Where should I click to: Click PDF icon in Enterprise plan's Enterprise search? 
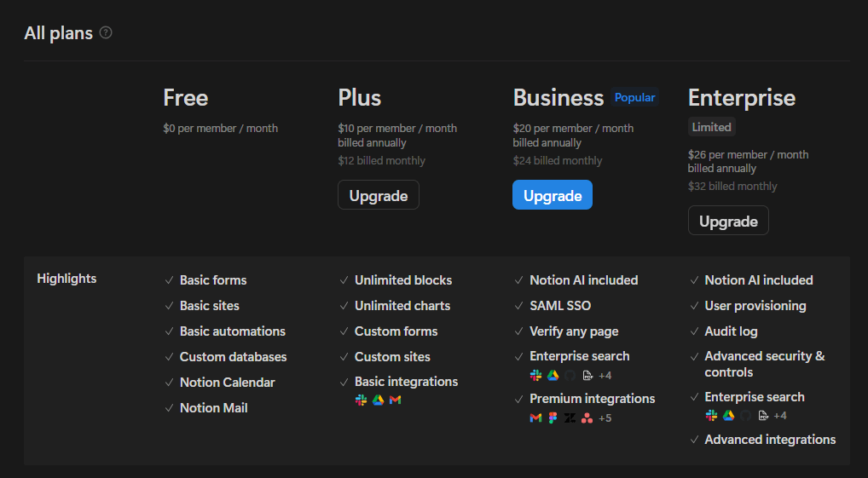click(x=763, y=416)
